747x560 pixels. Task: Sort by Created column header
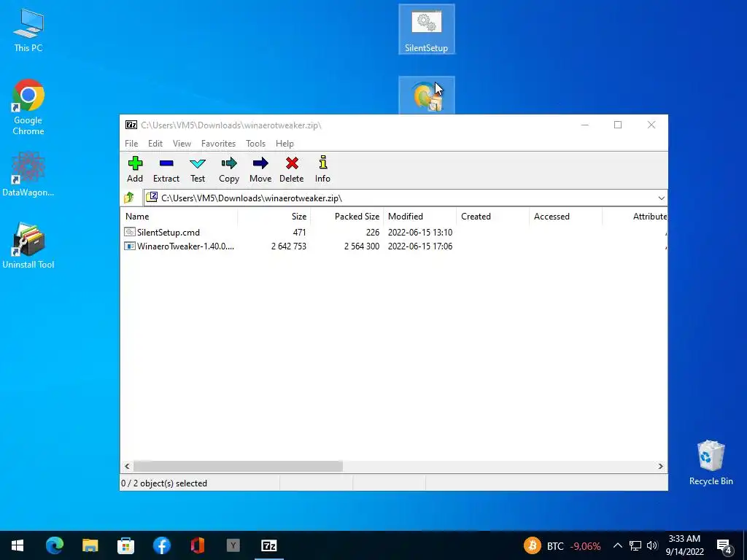pos(492,216)
